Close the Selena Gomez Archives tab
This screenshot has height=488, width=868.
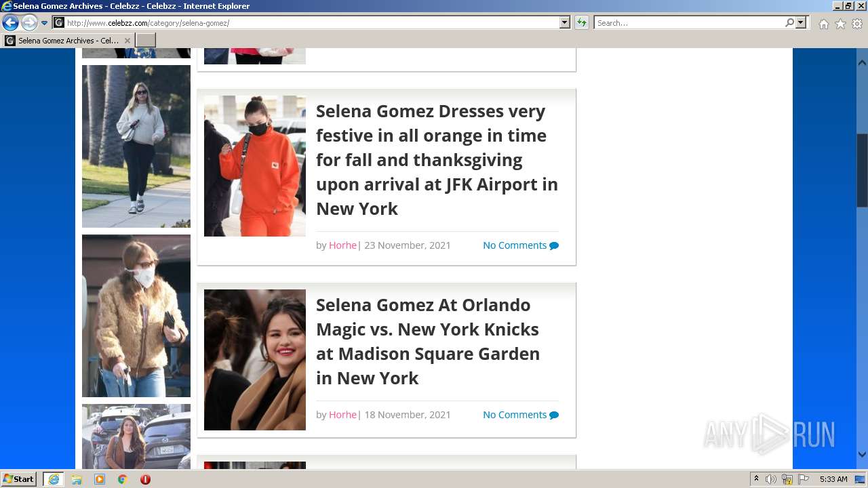[127, 41]
